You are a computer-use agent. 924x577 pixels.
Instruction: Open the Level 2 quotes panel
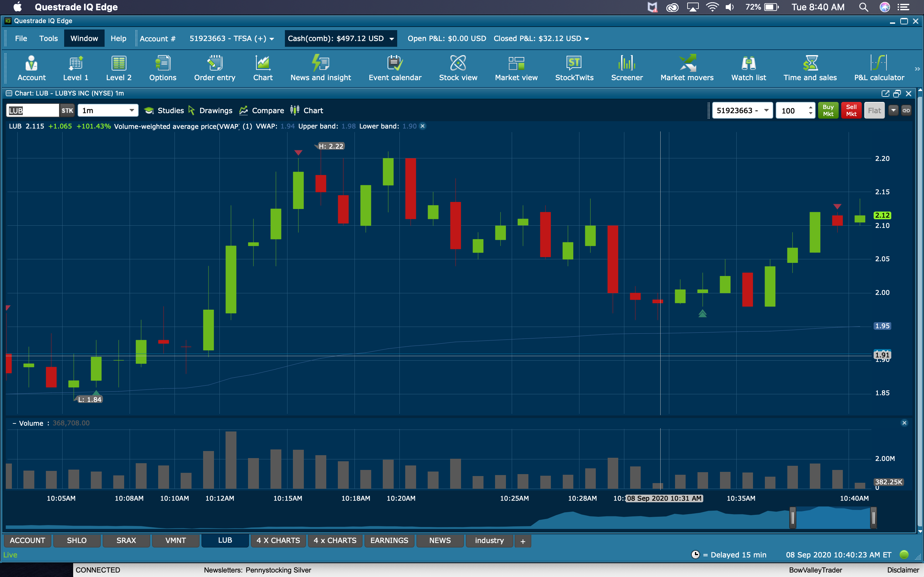118,68
